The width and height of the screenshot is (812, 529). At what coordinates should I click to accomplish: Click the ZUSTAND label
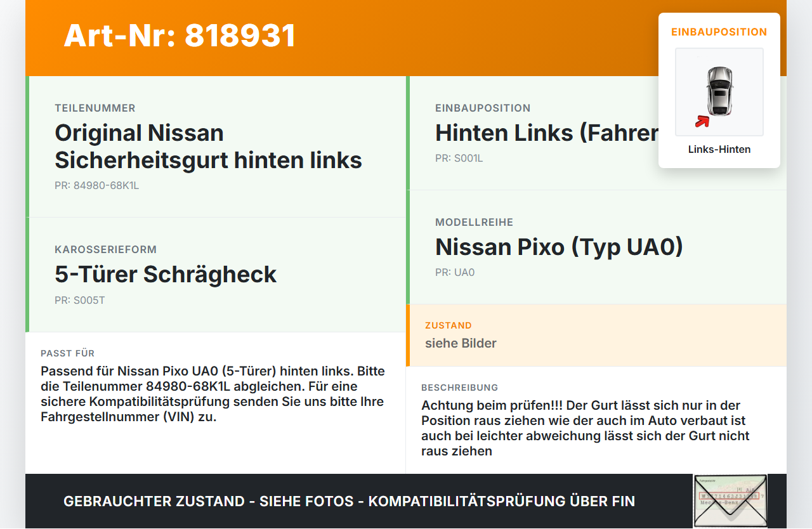pyautogui.click(x=449, y=325)
